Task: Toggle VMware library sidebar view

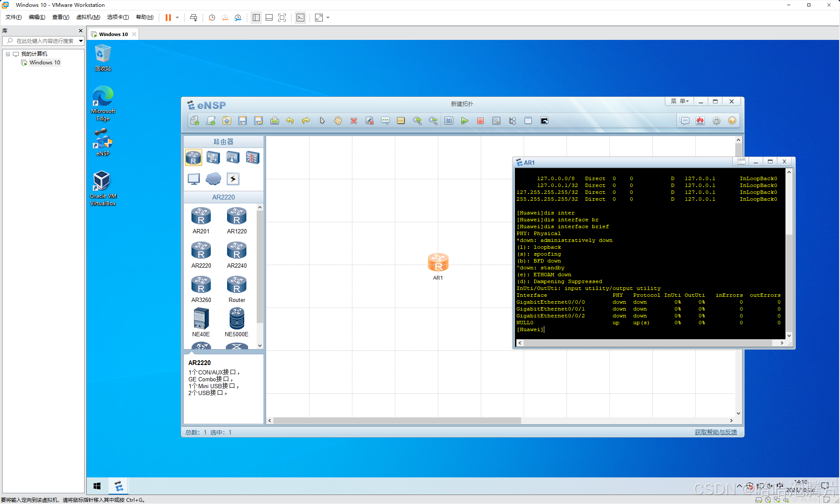Action: pos(256,18)
